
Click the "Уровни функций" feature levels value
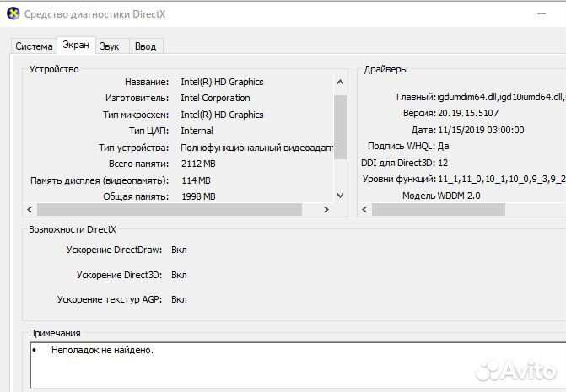(x=502, y=179)
